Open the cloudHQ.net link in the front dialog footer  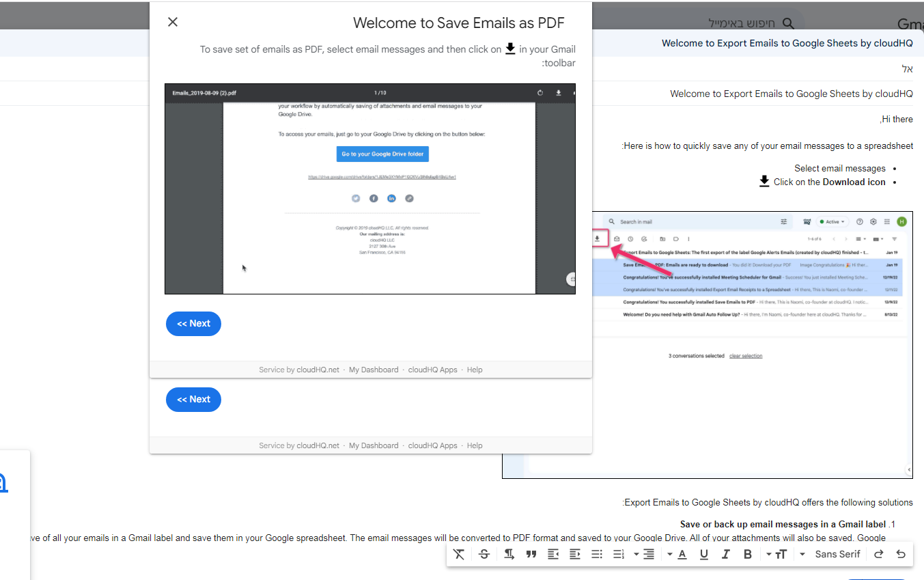click(x=318, y=370)
